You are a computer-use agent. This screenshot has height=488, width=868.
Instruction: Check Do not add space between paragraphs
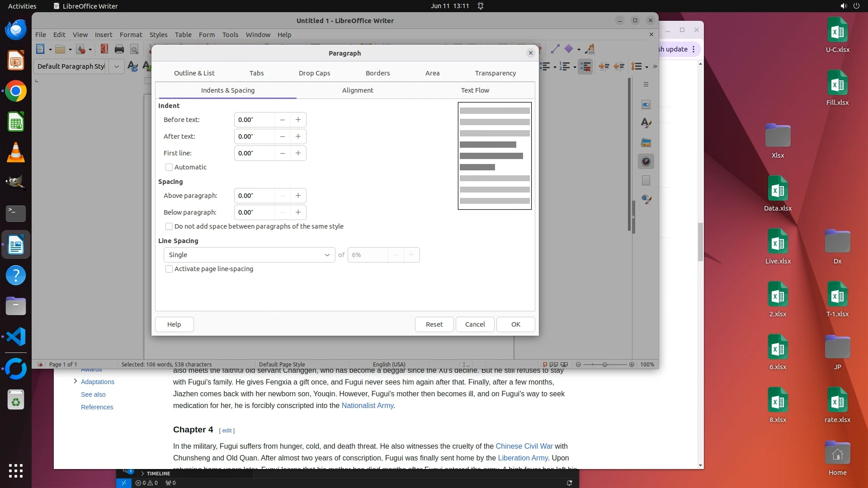[x=169, y=226]
